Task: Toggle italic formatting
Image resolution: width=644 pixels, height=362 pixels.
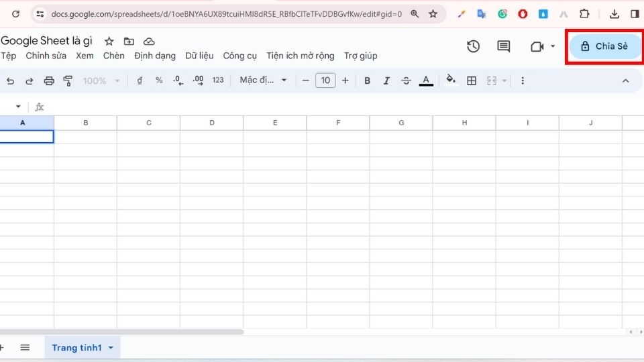Action: pos(386,81)
